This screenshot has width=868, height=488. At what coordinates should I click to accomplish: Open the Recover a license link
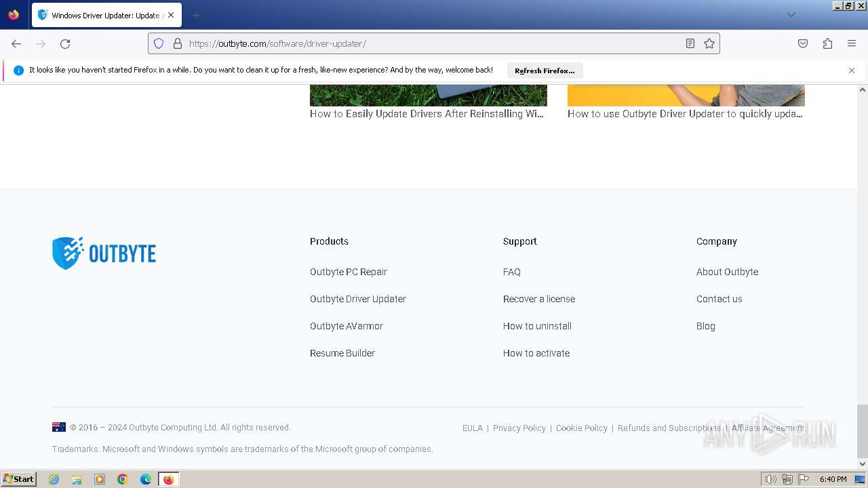click(539, 299)
